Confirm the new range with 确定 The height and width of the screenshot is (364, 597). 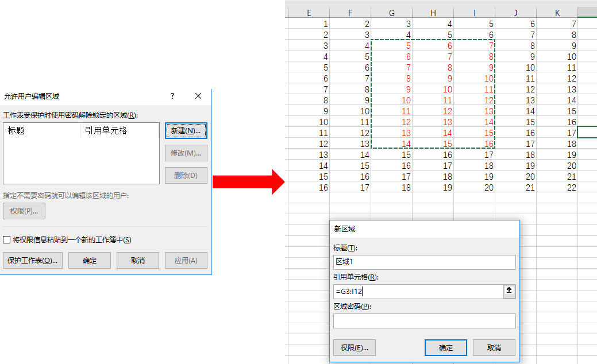(x=445, y=347)
